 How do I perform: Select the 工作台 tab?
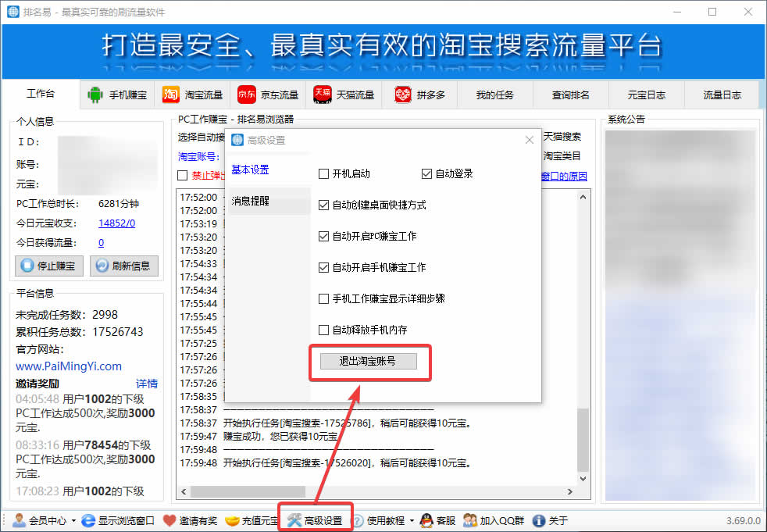tap(41, 93)
